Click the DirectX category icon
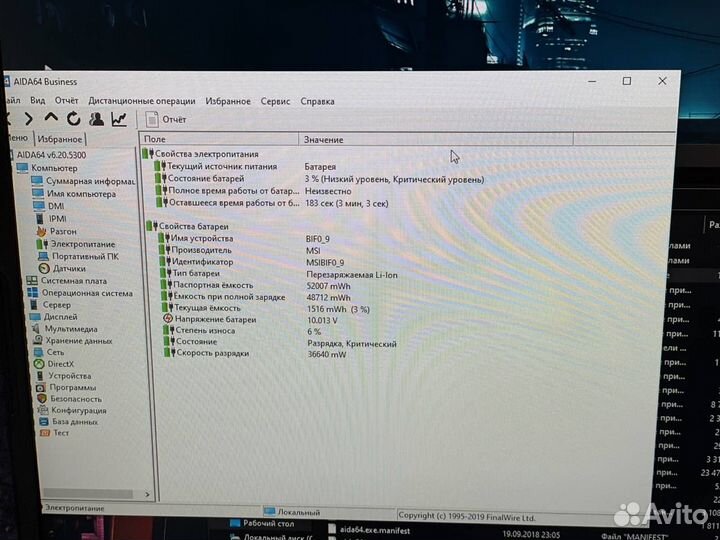The width and height of the screenshot is (720, 540). coord(39,364)
